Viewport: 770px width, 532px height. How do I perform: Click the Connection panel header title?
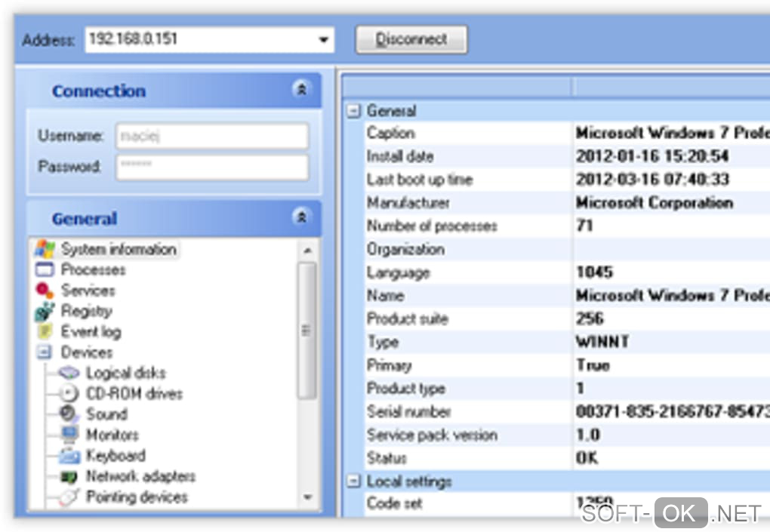click(x=99, y=91)
